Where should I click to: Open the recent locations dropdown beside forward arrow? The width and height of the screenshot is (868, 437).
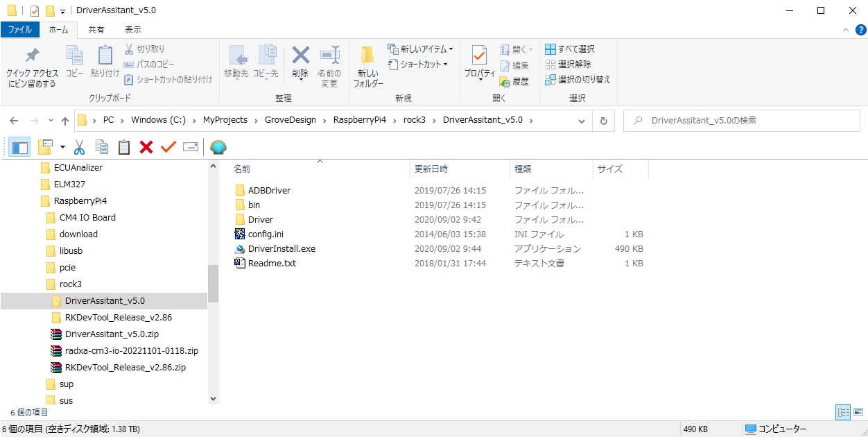[x=50, y=121]
